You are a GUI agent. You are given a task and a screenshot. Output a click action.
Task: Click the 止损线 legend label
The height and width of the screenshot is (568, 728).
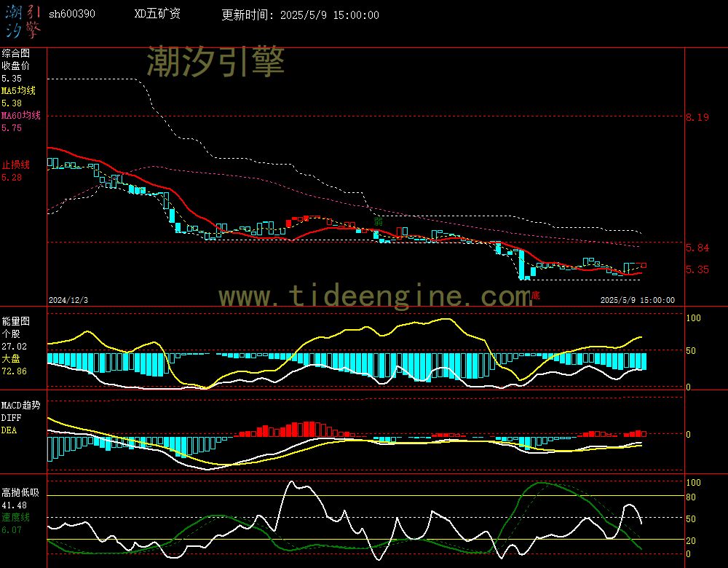tap(16, 165)
